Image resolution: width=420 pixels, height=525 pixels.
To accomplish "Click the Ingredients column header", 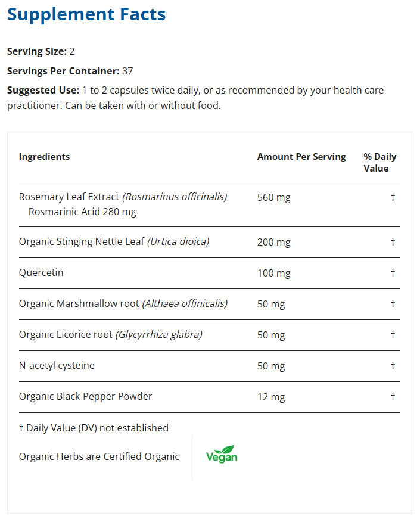I will point(44,157).
